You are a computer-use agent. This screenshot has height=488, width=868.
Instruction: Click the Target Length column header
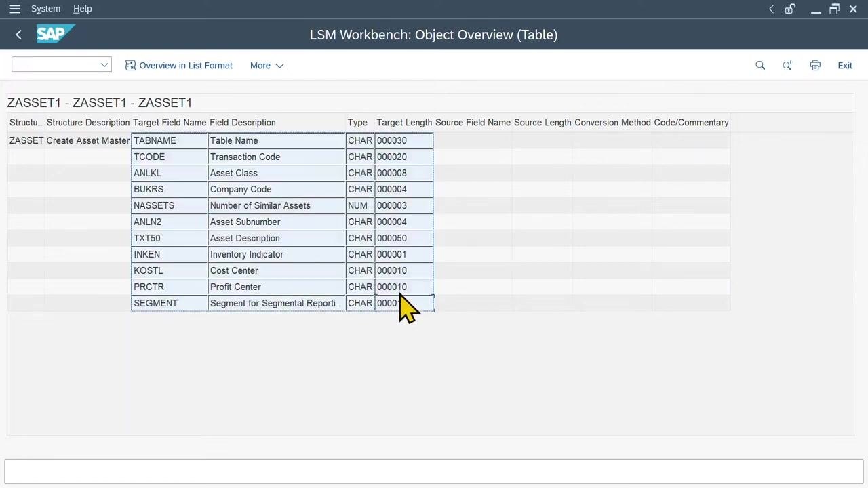404,123
